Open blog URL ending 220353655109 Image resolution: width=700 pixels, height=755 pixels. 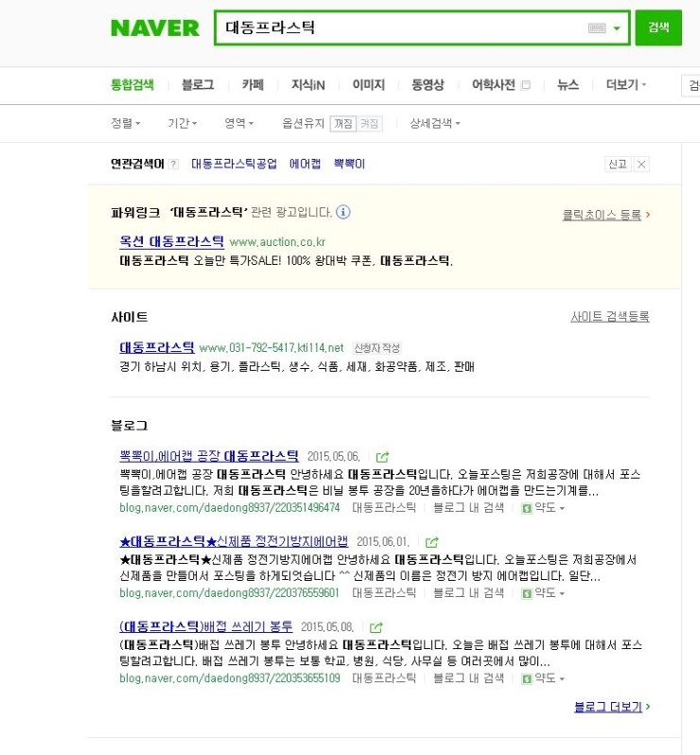tap(230, 678)
